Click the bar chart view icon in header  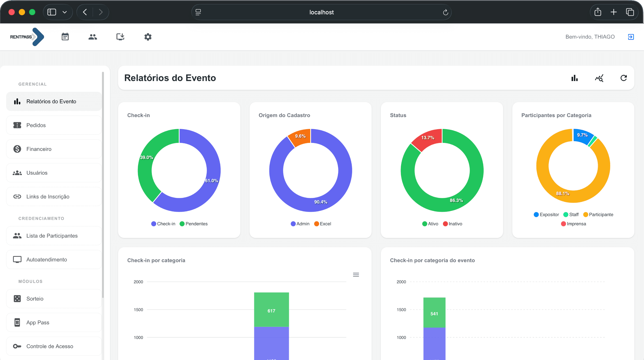pos(574,78)
